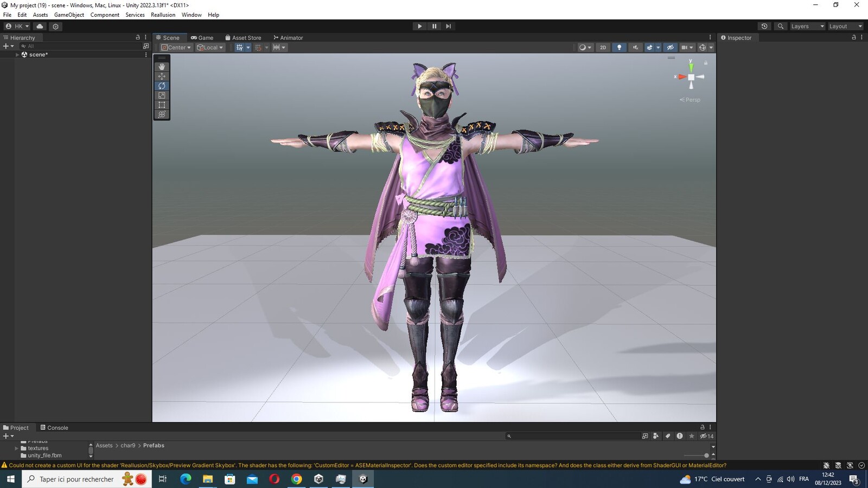Open the Window menu
This screenshot has height=488, width=868.
click(192, 15)
